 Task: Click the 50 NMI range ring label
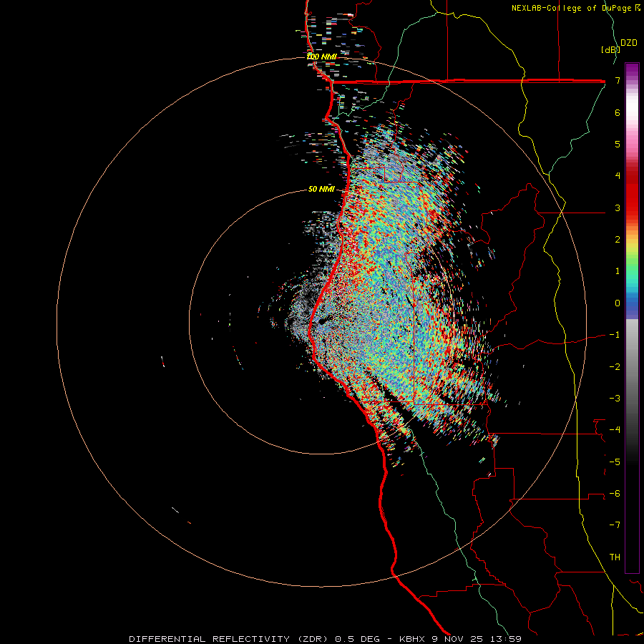coord(321,189)
